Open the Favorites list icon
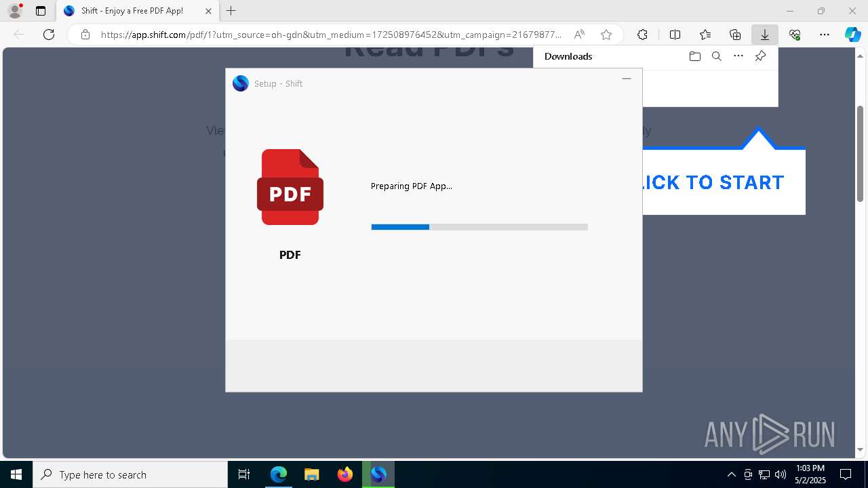The height and width of the screenshot is (488, 868). tap(705, 35)
